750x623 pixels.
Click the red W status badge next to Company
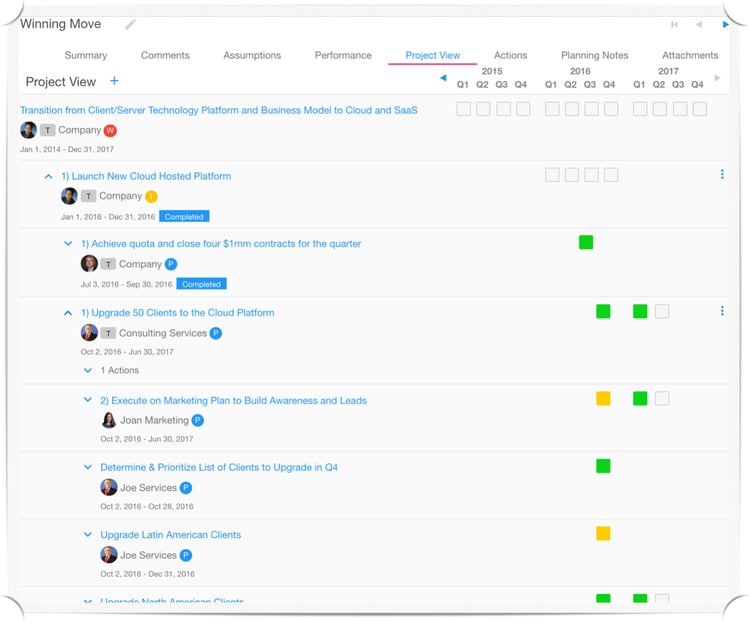pos(110,130)
